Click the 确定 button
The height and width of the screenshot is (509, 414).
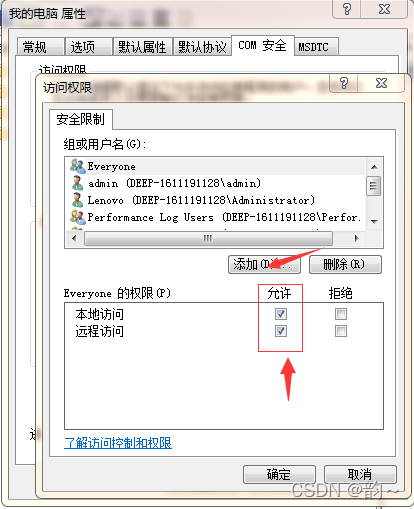[x=279, y=474]
